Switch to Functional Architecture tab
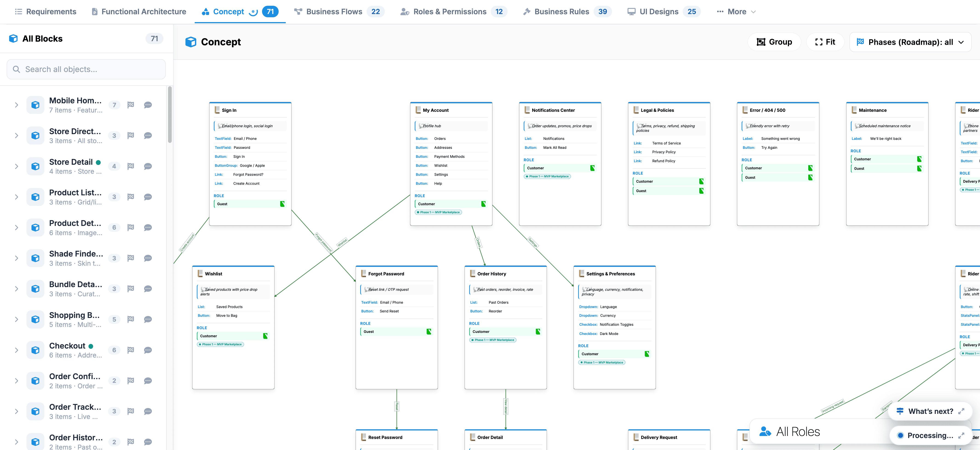 tap(138, 12)
